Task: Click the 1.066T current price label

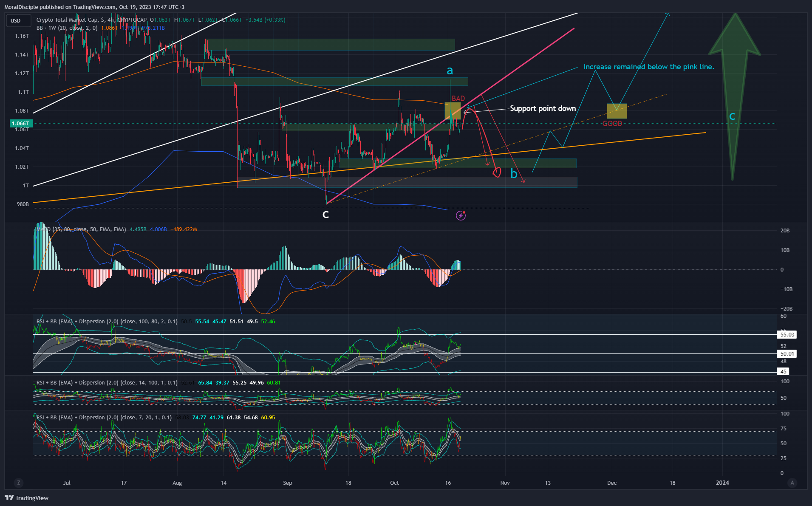Action: tap(21, 124)
